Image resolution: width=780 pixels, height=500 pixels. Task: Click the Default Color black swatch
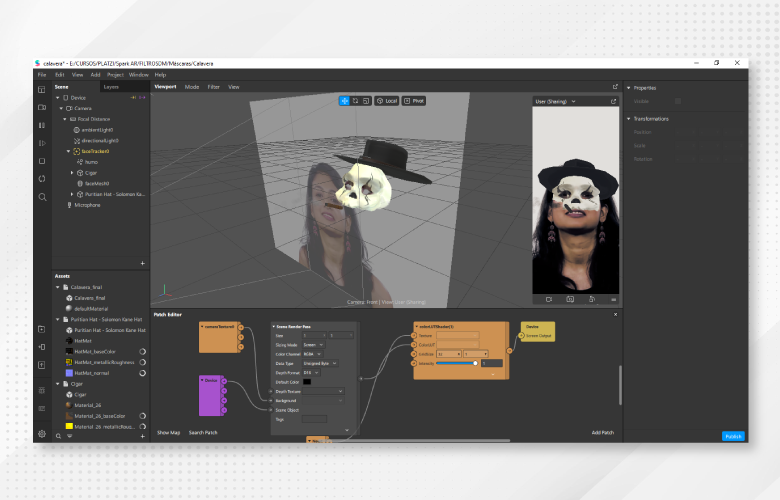click(307, 382)
